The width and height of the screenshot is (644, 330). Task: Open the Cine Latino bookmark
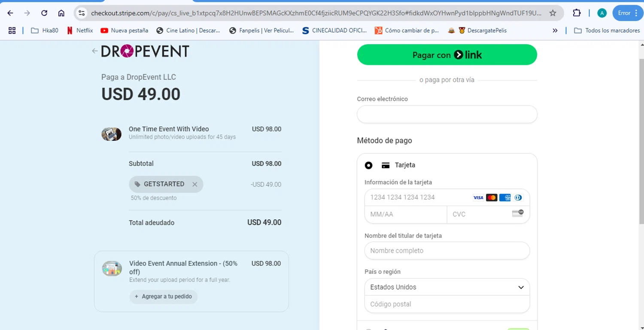[188, 30]
